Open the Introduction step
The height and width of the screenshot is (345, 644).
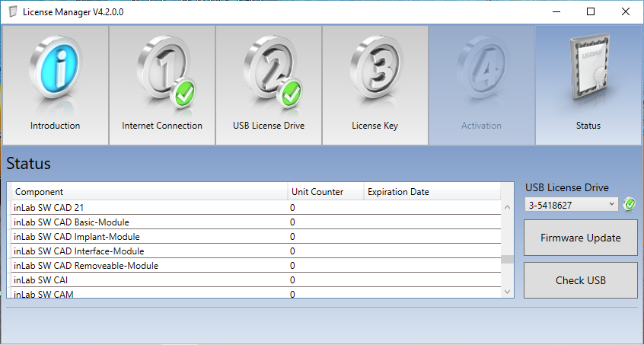coord(56,85)
